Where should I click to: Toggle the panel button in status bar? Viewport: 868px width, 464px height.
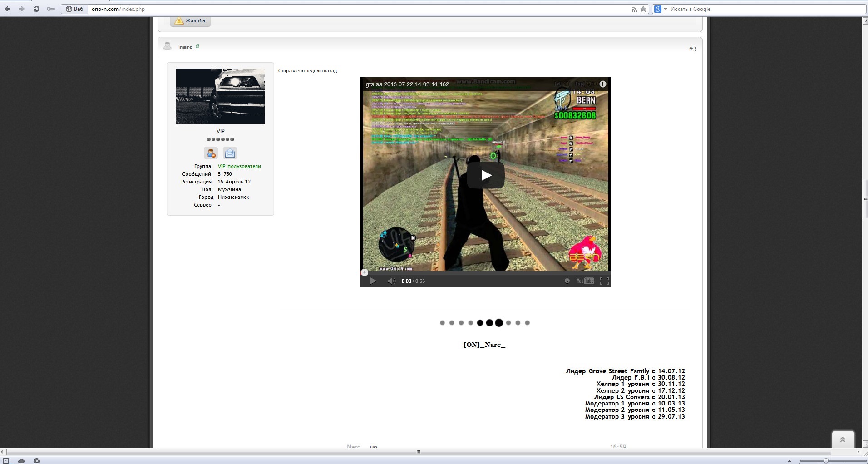pyautogui.click(x=6, y=461)
